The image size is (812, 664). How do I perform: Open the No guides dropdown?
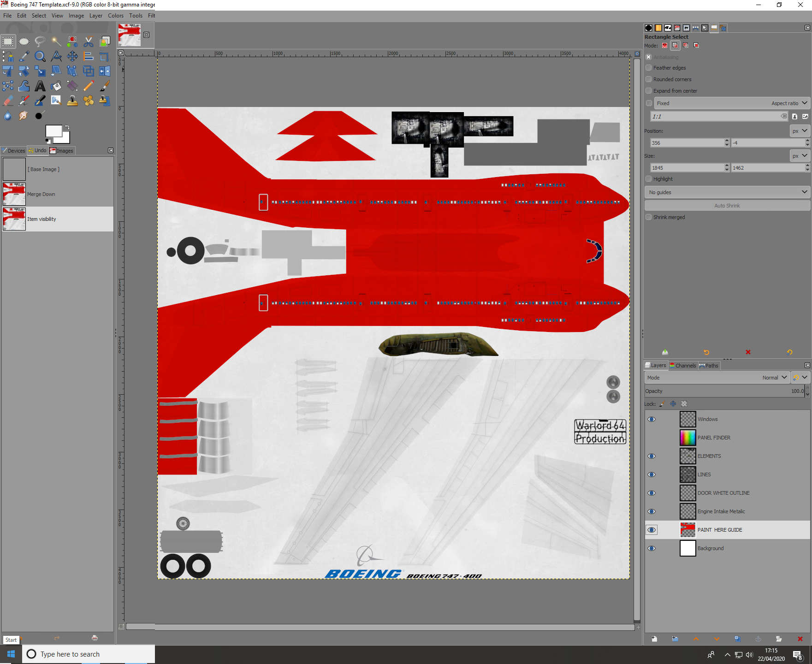tap(727, 192)
